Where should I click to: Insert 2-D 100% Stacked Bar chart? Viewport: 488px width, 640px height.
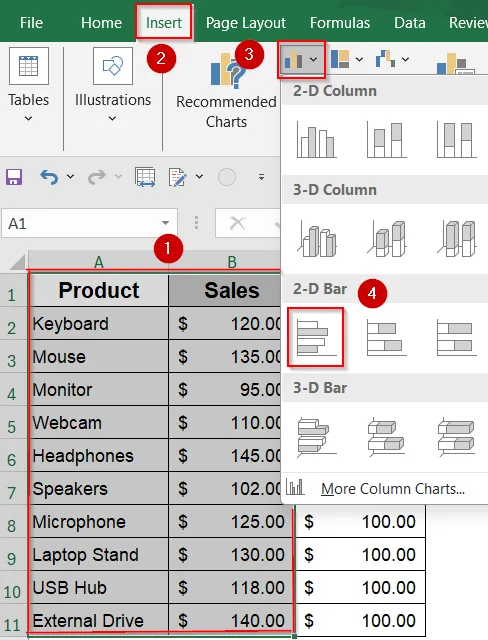tap(456, 338)
